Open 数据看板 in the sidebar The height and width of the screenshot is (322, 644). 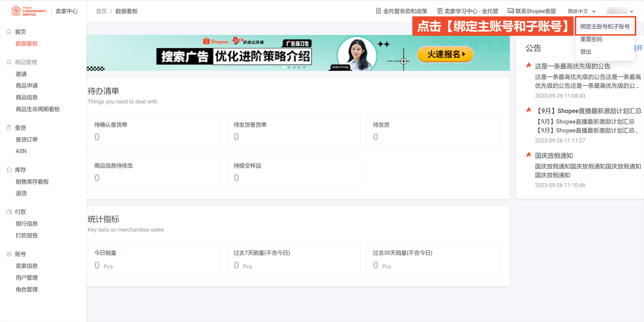coord(27,43)
